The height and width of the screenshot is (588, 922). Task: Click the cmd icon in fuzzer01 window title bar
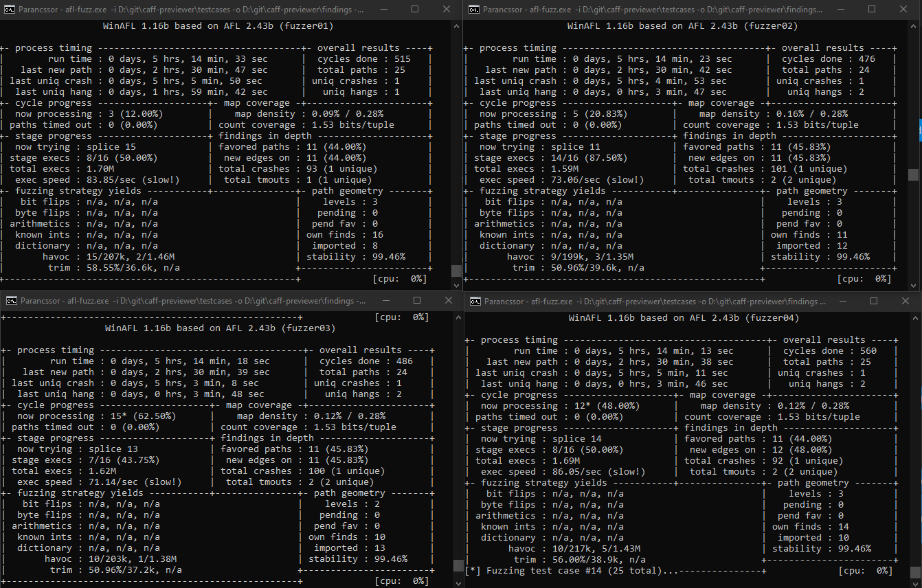[x=10, y=9]
